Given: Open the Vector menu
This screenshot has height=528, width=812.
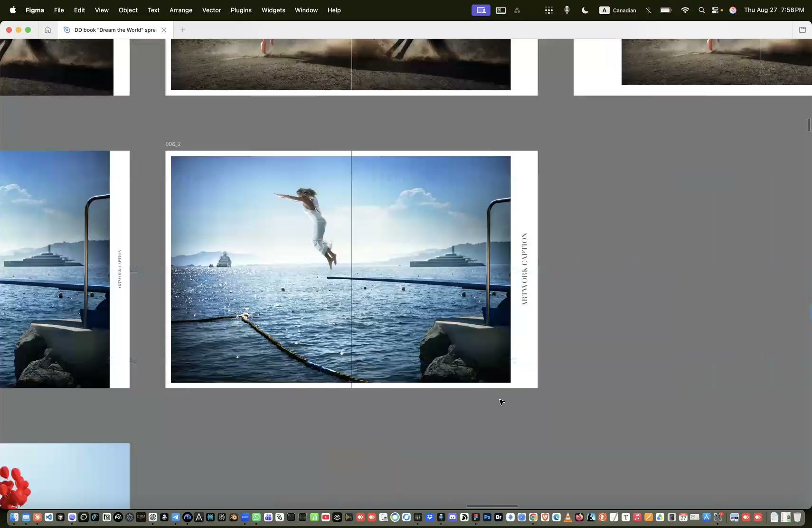Looking at the screenshot, I should [x=212, y=10].
